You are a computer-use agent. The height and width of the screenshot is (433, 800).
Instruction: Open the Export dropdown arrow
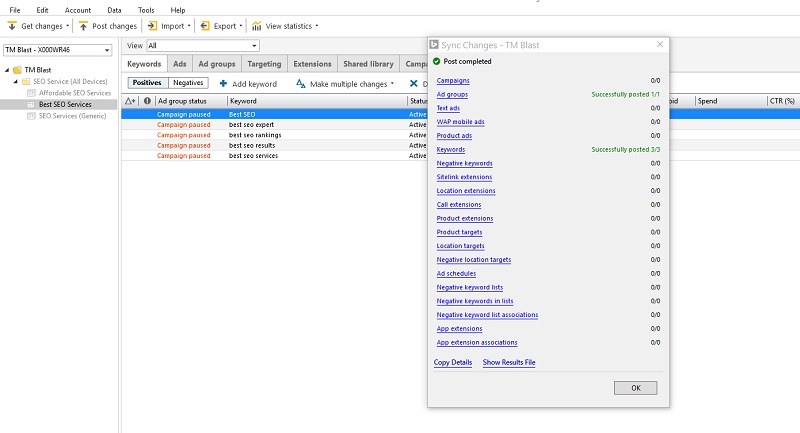click(x=241, y=26)
